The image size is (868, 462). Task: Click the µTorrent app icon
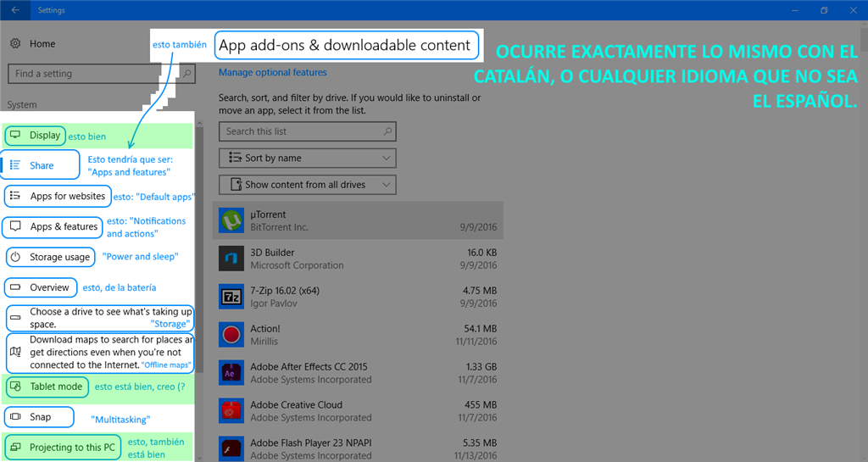231,220
